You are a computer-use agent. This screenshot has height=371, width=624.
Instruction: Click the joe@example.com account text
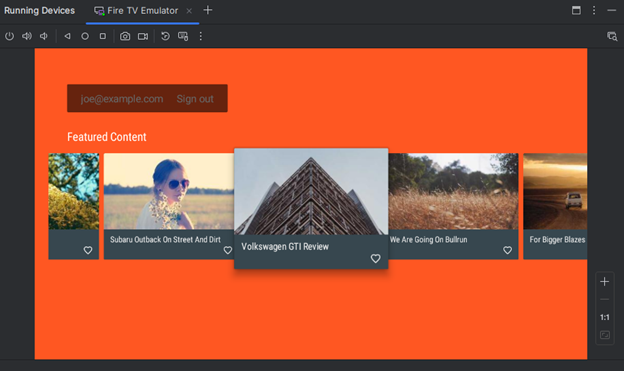click(122, 99)
